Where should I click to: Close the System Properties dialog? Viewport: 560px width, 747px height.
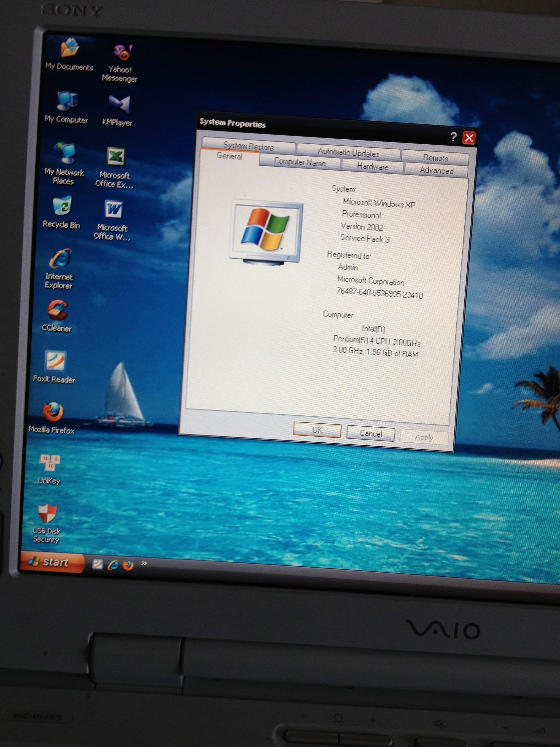469,138
